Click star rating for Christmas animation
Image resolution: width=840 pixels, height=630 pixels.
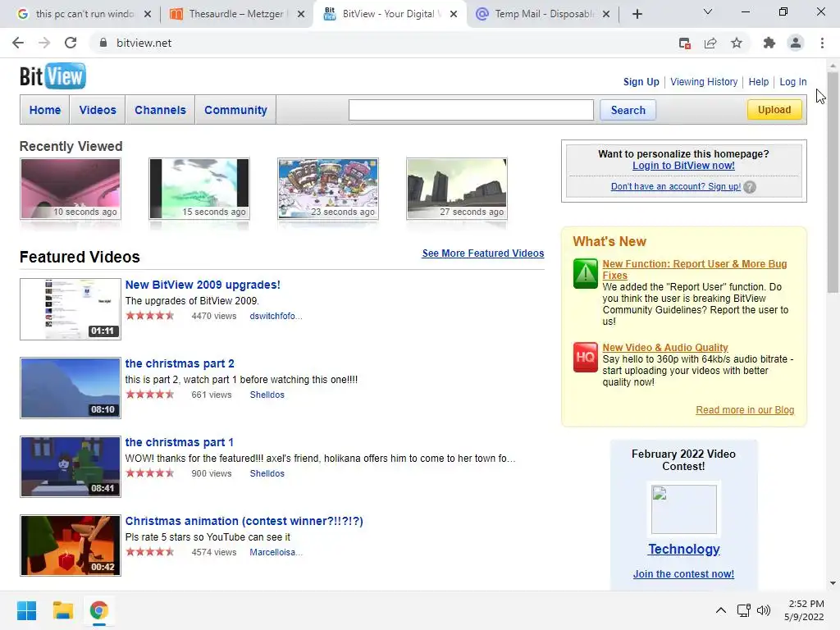coord(150,552)
